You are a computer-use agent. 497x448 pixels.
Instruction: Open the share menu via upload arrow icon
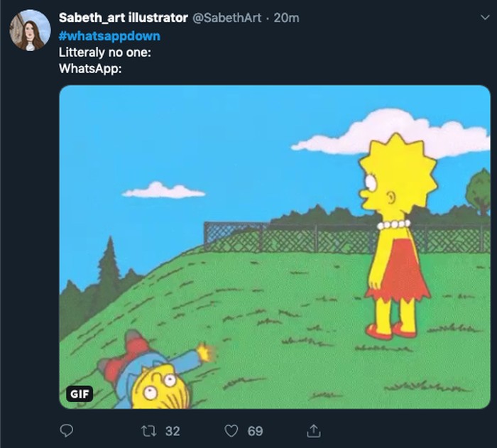pos(312,431)
